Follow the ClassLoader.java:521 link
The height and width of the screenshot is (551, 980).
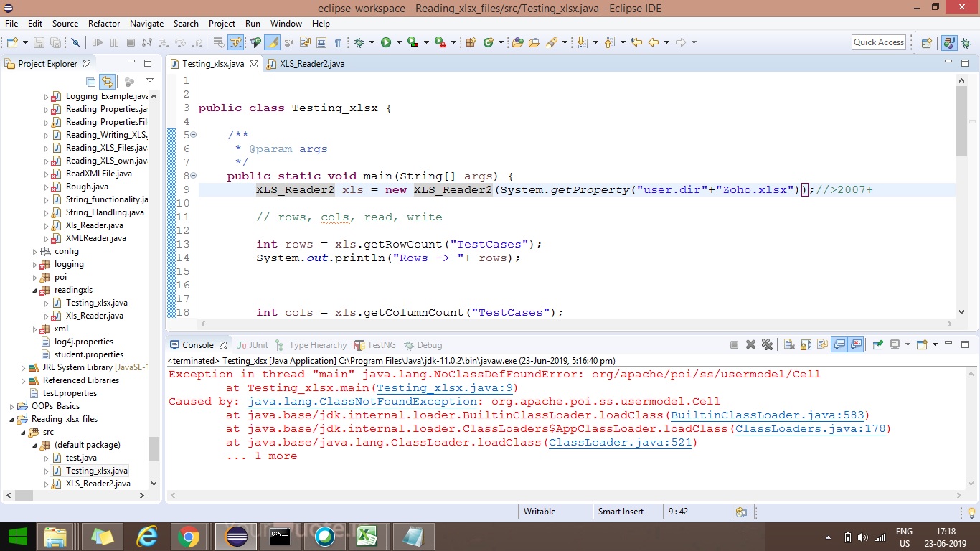[x=620, y=442]
